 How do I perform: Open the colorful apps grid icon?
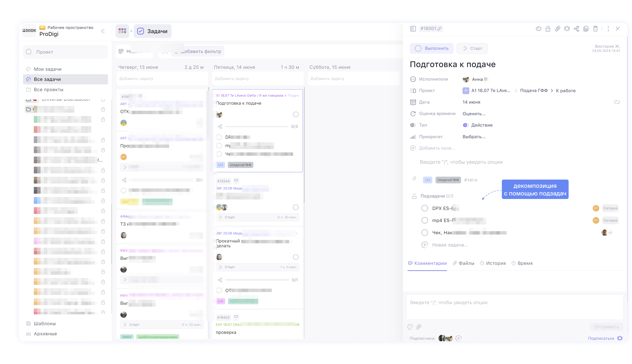coord(122,31)
